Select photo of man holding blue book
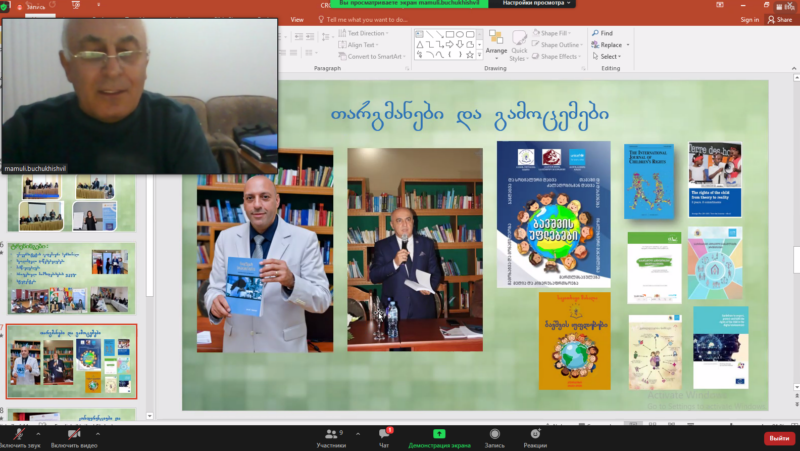 point(265,250)
